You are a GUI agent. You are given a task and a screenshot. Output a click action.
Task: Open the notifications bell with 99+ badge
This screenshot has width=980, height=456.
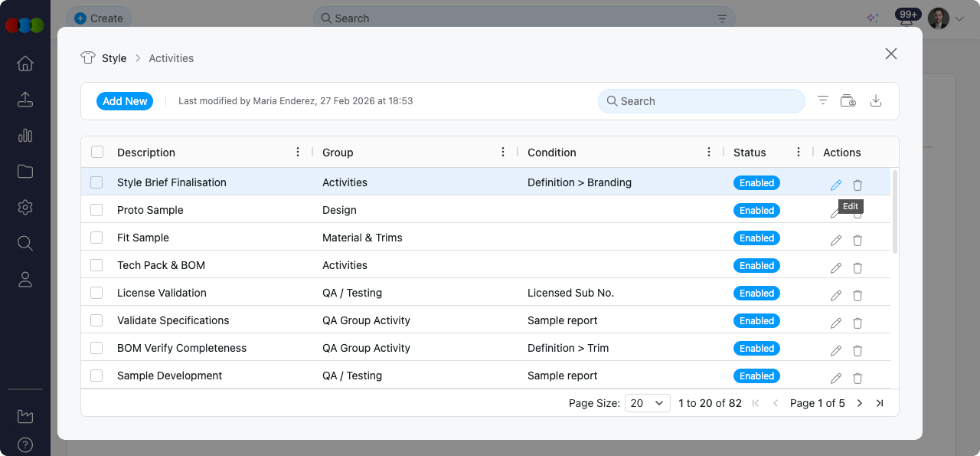pyautogui.click(x=906, y=19)
